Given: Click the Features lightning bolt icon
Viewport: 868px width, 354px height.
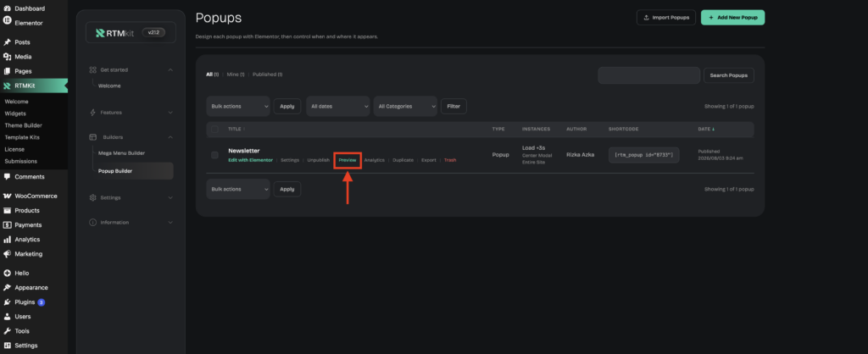Looking at the screenshot, I should click(93, 113).
